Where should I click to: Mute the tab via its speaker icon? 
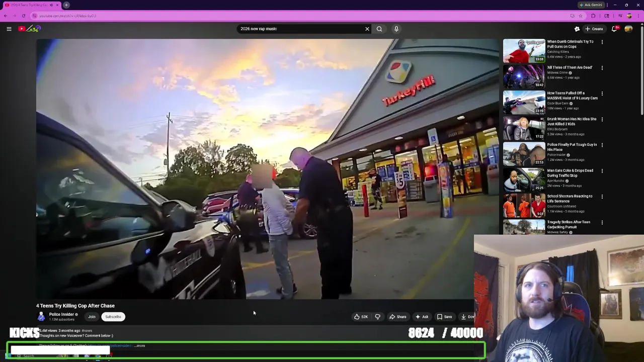[x=51, y=5]
